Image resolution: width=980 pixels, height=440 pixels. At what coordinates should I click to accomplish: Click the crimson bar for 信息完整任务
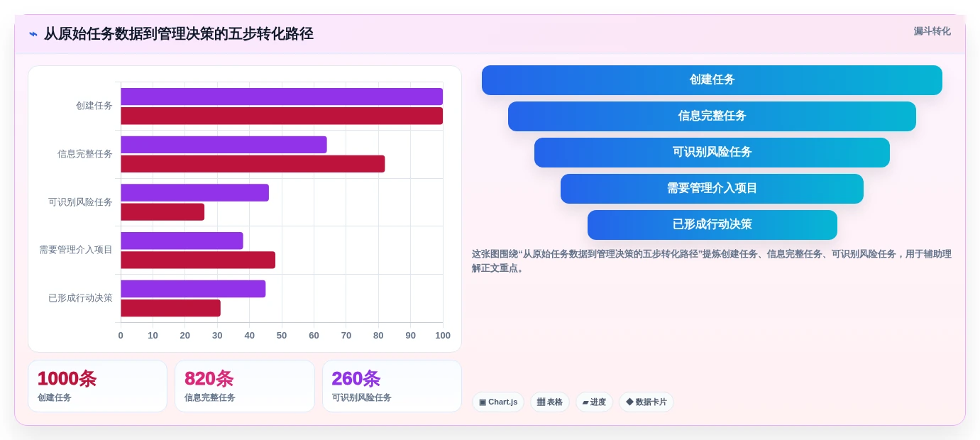(253, 164)
